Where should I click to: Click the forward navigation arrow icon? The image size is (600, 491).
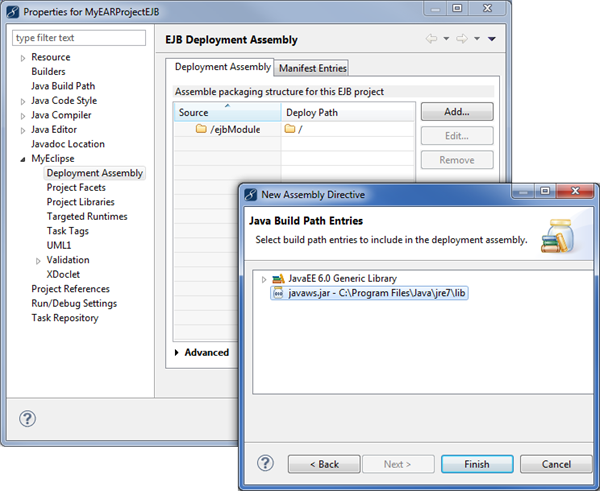462,39
